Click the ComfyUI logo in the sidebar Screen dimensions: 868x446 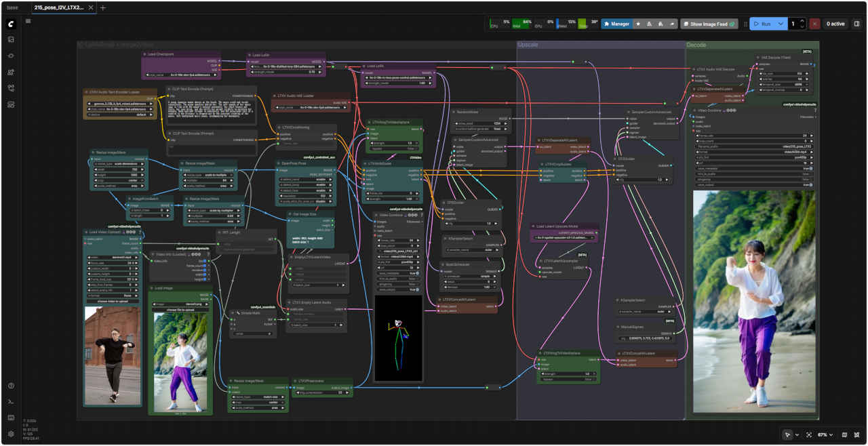(11, 24)
